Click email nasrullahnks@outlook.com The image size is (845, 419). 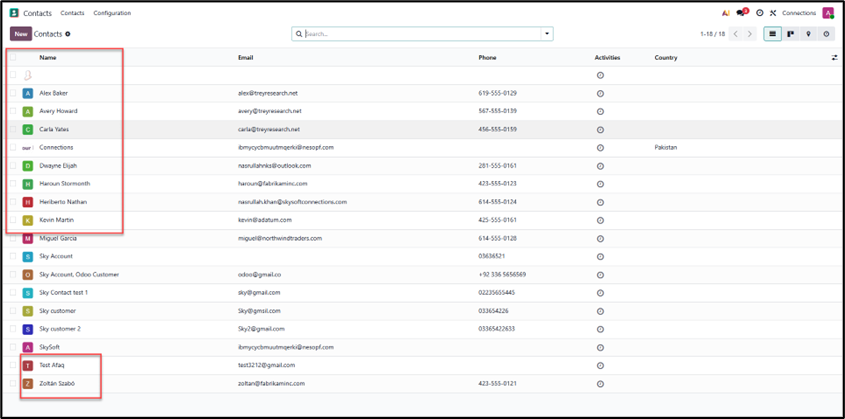pos(274,166)
